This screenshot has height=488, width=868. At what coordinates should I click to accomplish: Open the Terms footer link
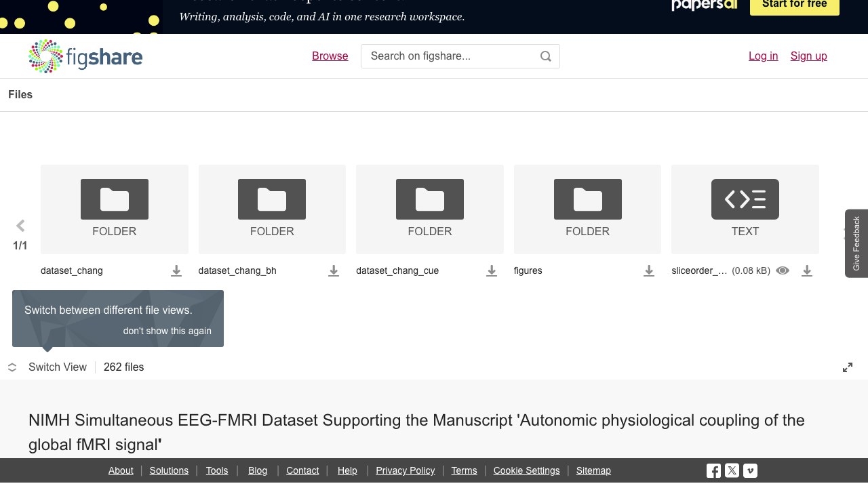[465, 470]
